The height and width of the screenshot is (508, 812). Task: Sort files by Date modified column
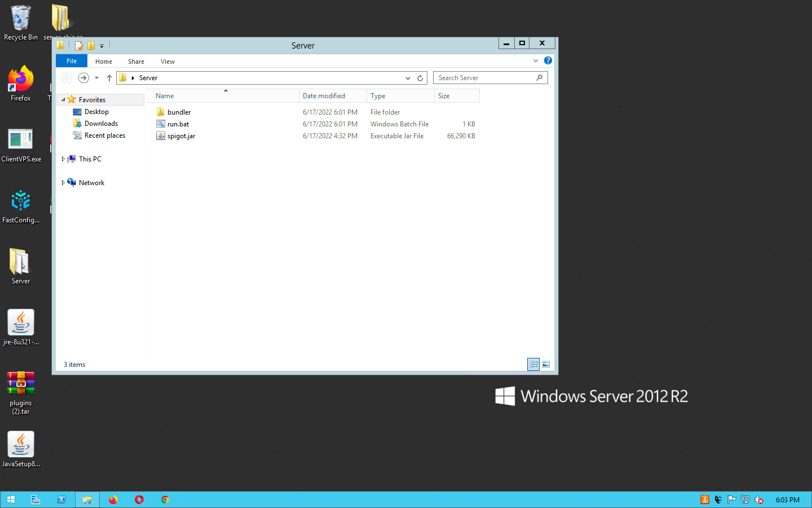pos(324,96)
